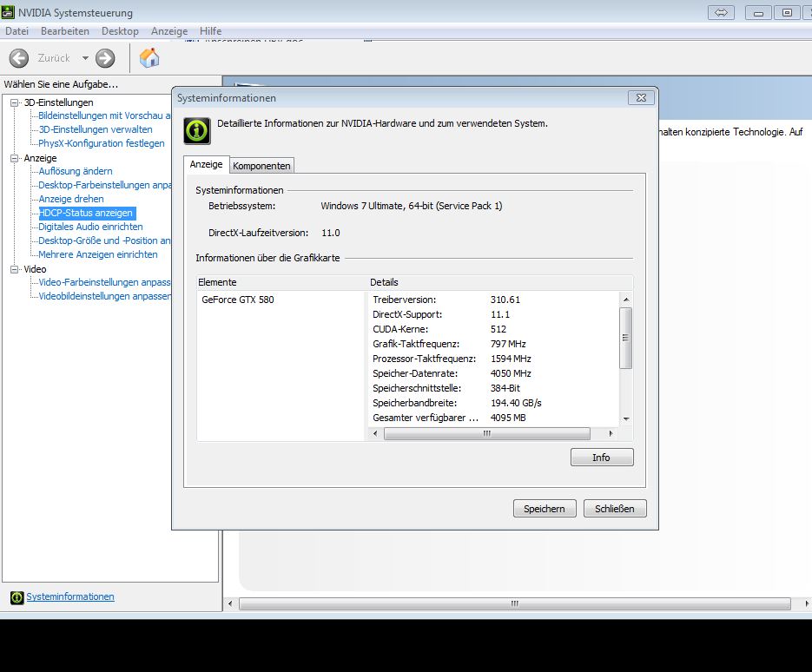812x672 pixels.
Task: Select HDCP-Status anzeigen item
Action: (87, 213)
